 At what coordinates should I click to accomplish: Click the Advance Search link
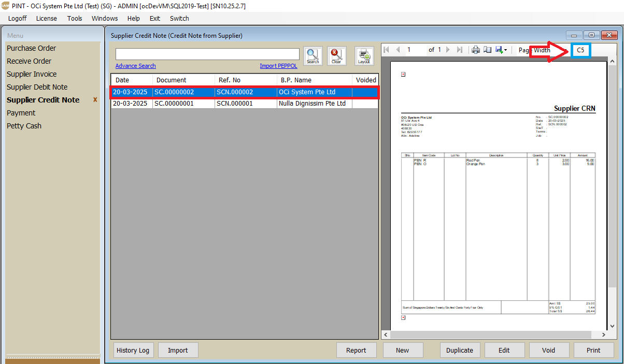(x=135, y=66)
